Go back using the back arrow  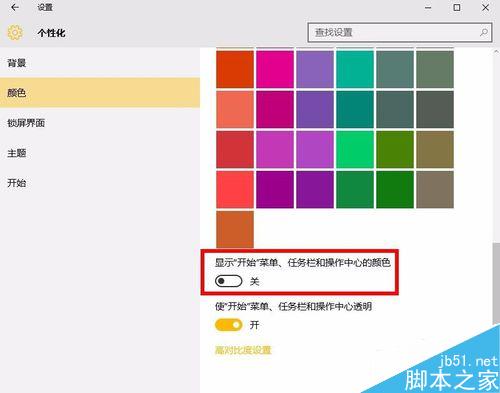15,7
